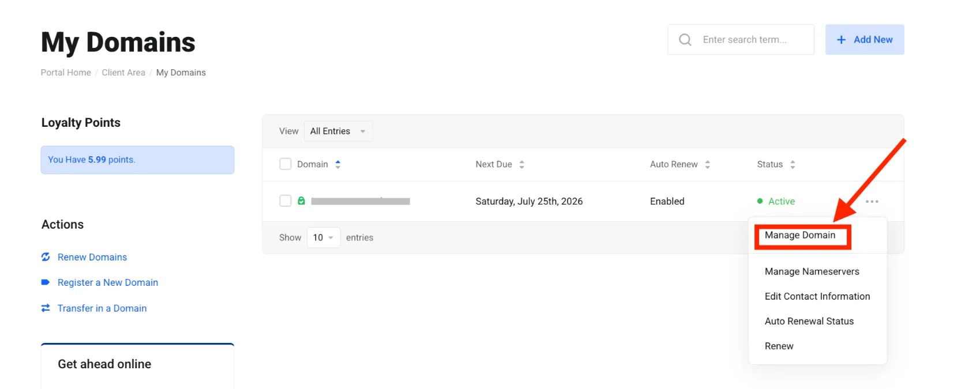Click the Active status text
Image resolution: width=980 pixels, height=389 pixels.
782,201
